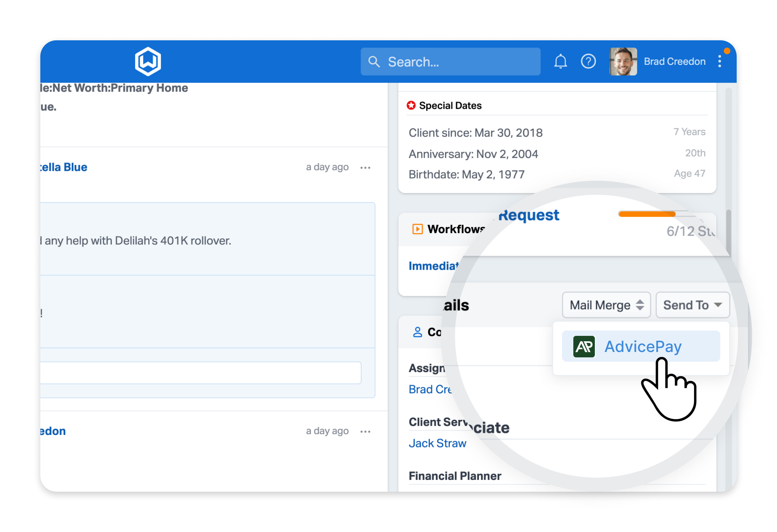777x532 pixels.
Task: Select AdvicePay from the Send To menu
Action: pyautogui.click(x=641, y=346)
